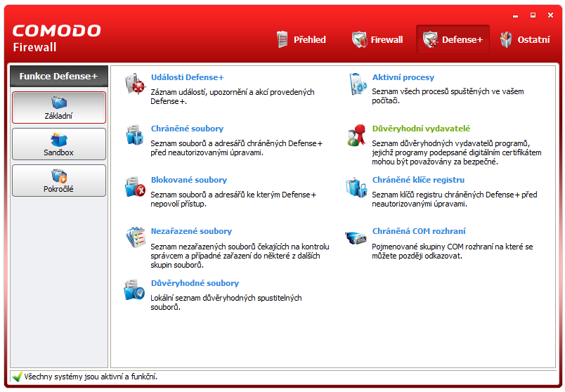Image resolution: width=565 pixels, height=392 pixels.
Task: Click the COMODO Firewall logo
Action: tap(57, 38)
